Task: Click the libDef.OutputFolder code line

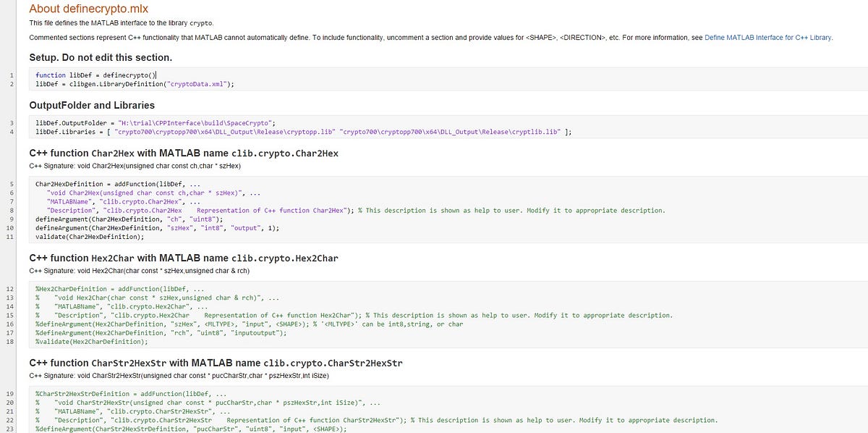Action: (x=156, y=123)
